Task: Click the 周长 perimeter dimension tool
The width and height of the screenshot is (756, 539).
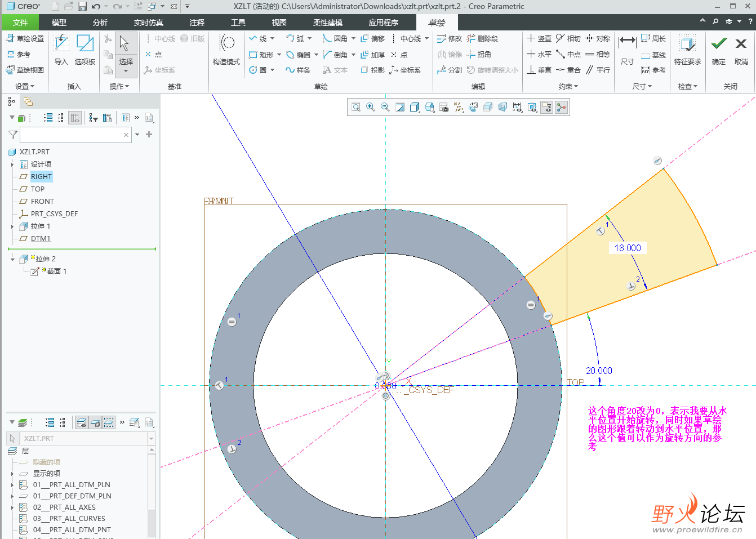Action: coord(653,38)
